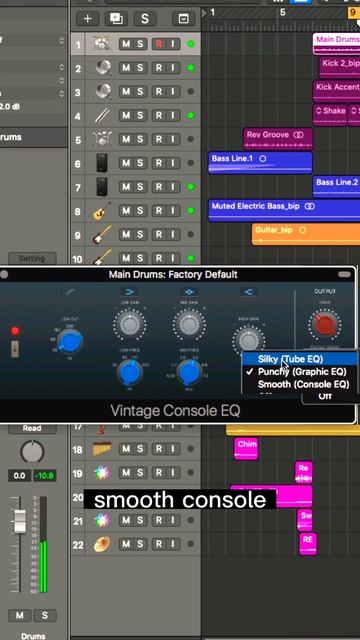Select the drum set icon on track 5

102,139
